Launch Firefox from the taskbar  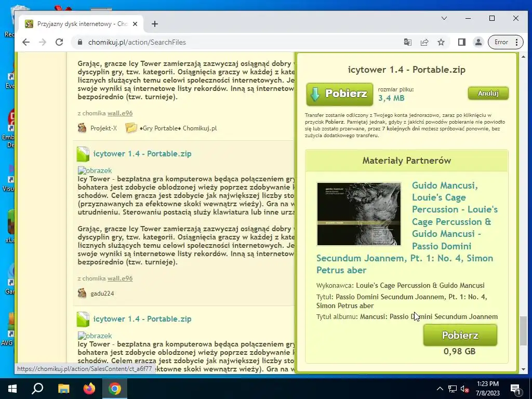tap(89, 389)
